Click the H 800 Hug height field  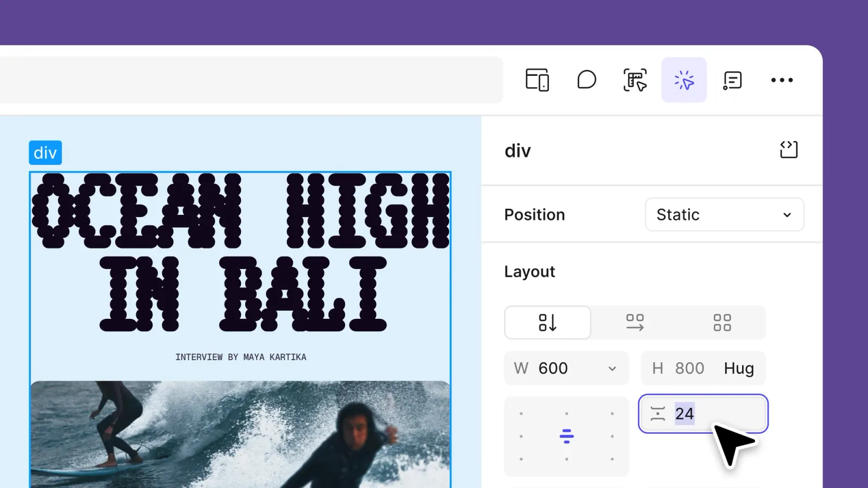pos(703,368)
